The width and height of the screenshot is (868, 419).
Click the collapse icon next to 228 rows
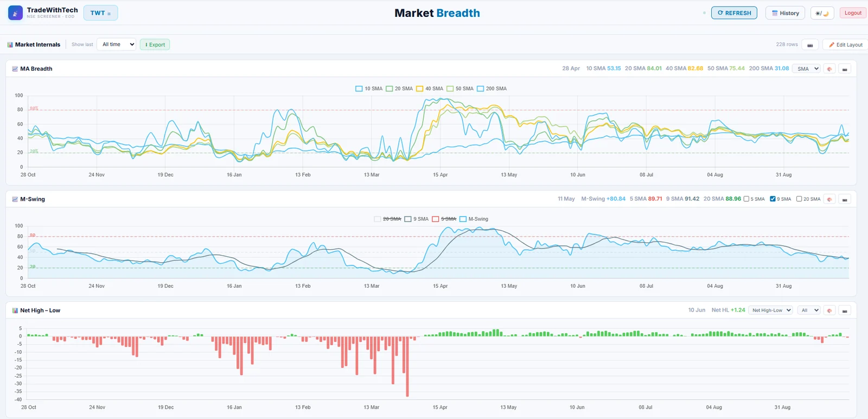pos(810,45)
